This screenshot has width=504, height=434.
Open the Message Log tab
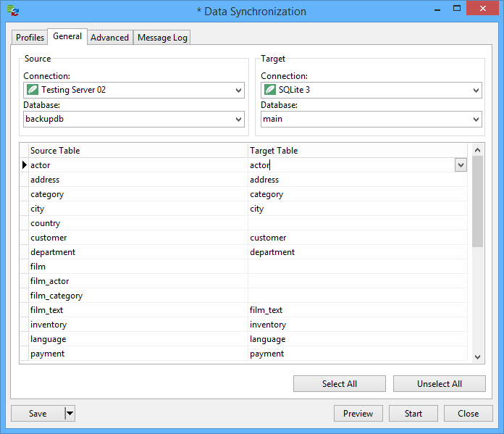click(162, 38)
